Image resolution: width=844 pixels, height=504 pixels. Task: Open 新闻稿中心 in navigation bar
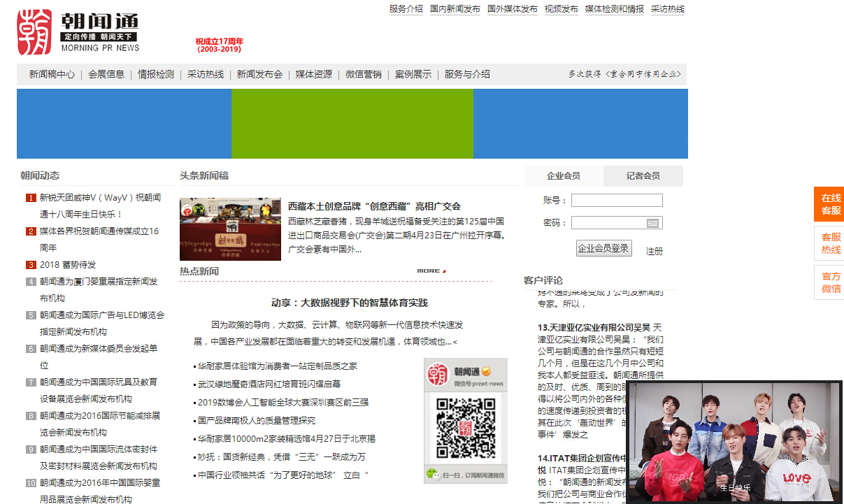[x=52, y=74]
